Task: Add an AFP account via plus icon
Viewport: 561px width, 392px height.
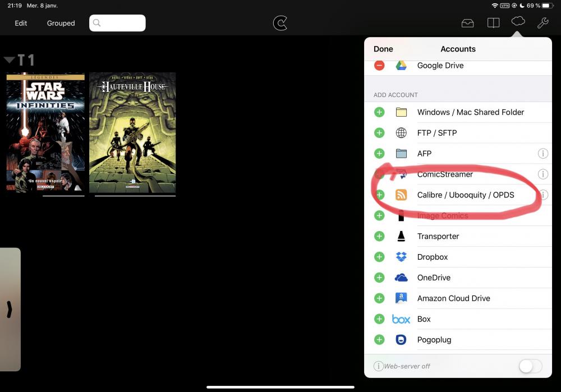Action: (379, 154)
